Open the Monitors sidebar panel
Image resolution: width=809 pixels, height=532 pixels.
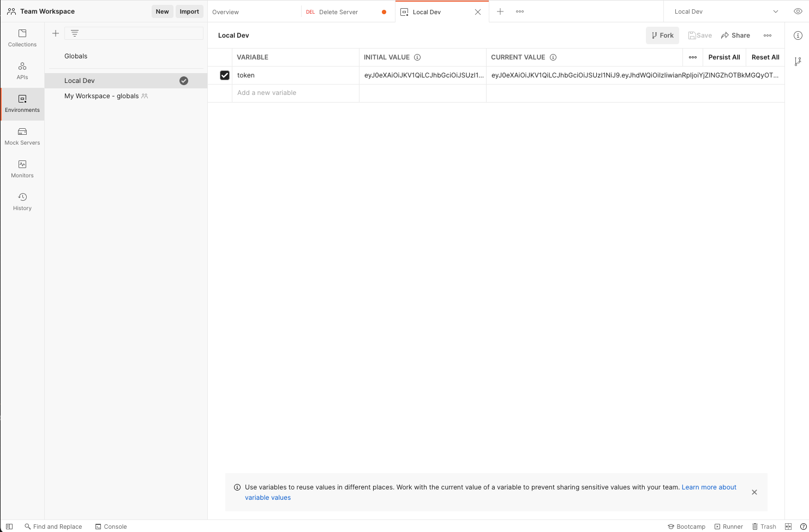click(x=22, y=169)
